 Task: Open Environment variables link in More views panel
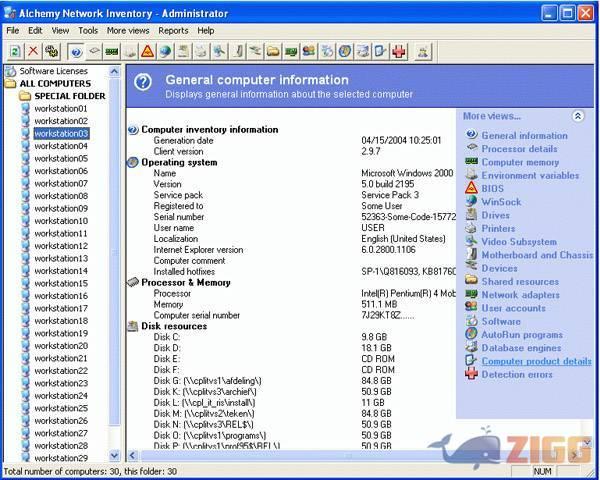coord(530,175)
